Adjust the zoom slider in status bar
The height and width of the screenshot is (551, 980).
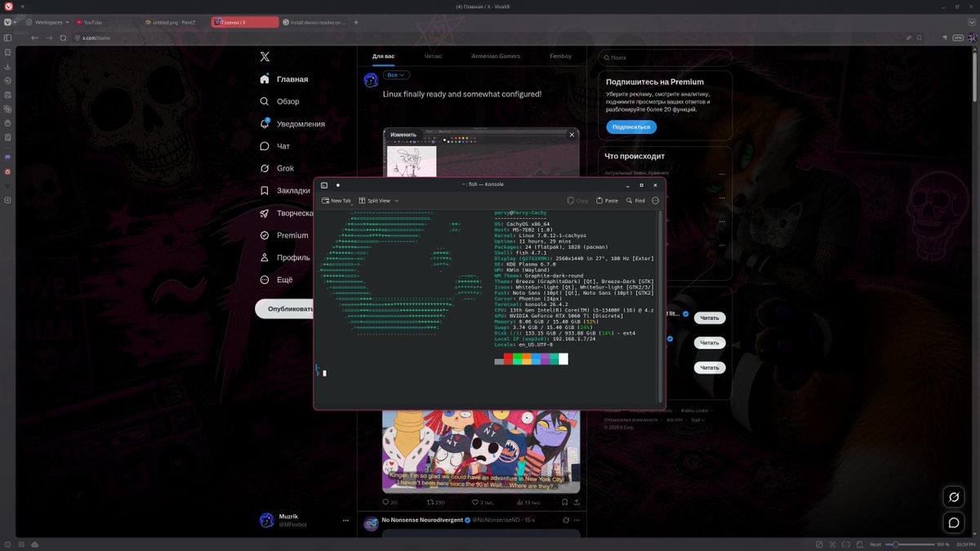tap(909, 544)
